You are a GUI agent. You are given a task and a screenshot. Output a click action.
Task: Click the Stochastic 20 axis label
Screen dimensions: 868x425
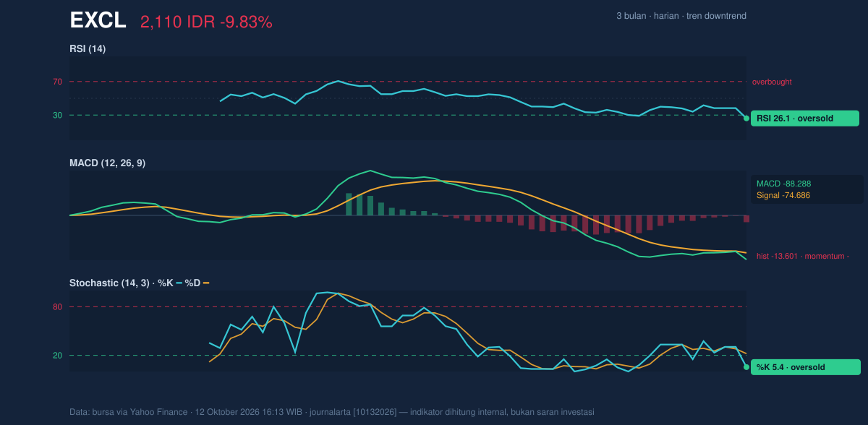pos(57,356)
